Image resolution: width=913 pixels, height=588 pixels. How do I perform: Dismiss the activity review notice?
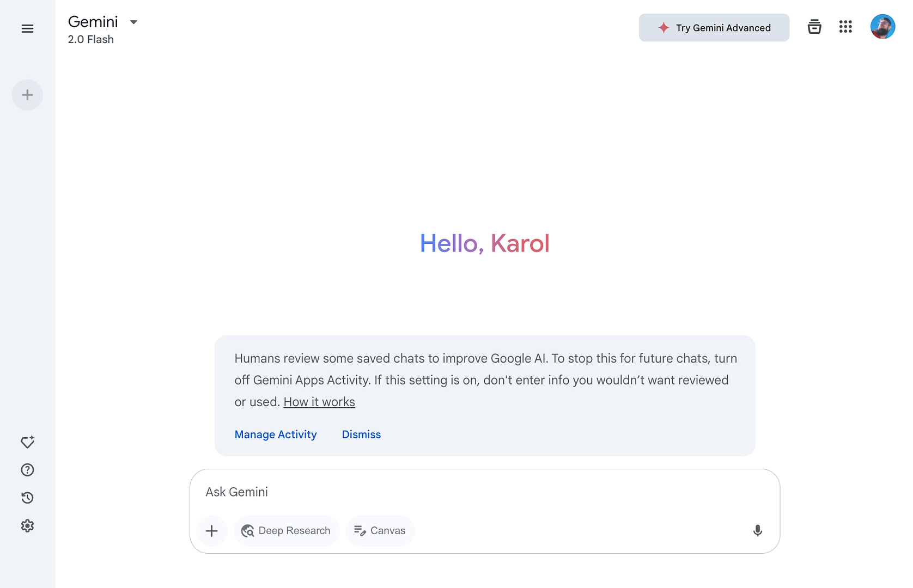click(361, 434)
